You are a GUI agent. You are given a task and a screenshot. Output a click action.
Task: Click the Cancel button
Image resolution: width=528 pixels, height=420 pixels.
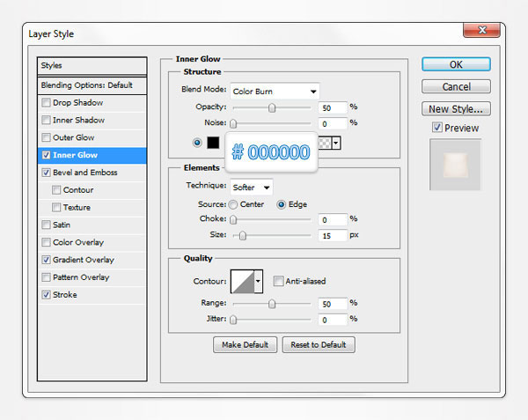click(456, 86)
